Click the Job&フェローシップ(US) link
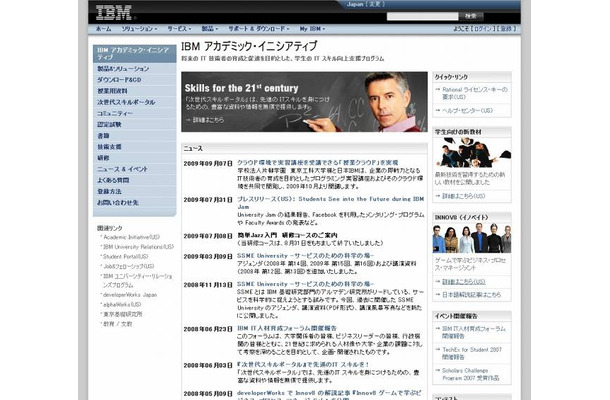 129,266
